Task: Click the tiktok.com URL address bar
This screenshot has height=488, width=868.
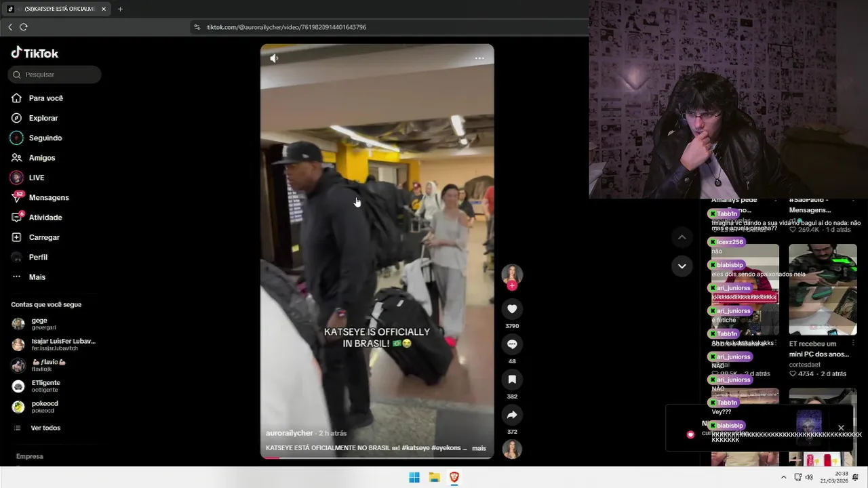Action: [286, 27]
